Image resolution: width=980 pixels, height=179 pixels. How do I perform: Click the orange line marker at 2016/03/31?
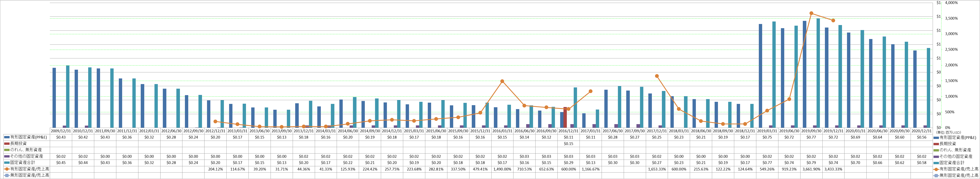click(x=502, y=81)
